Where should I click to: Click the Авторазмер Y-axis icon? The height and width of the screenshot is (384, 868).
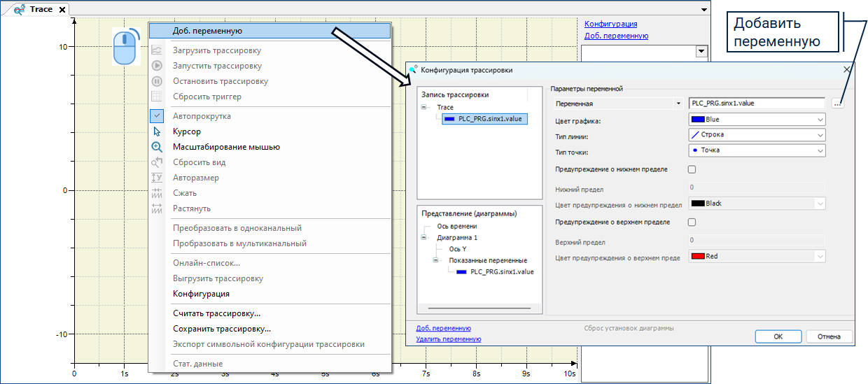click(x=157, y=178)
